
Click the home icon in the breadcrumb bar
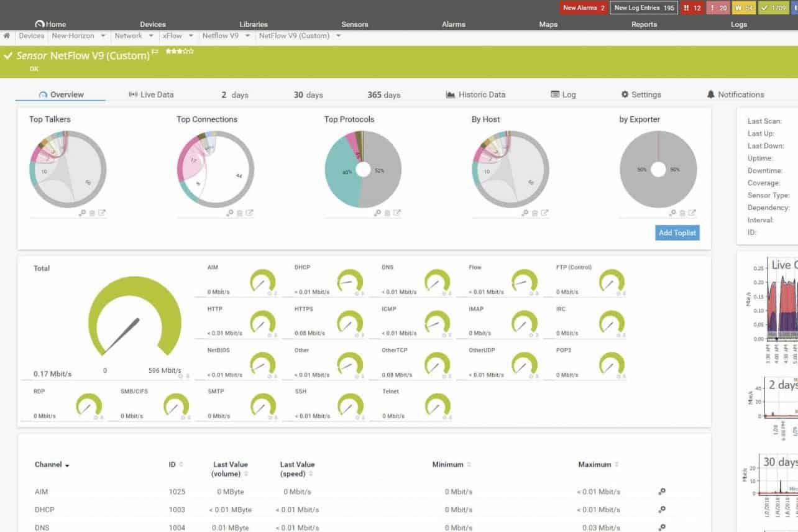click(x=6, y=35)
